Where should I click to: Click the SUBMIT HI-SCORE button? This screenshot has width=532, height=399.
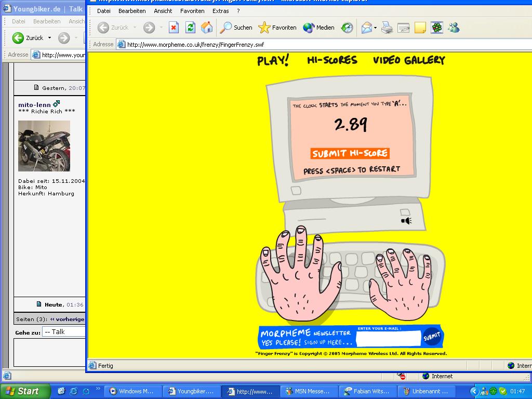(350, 153)
